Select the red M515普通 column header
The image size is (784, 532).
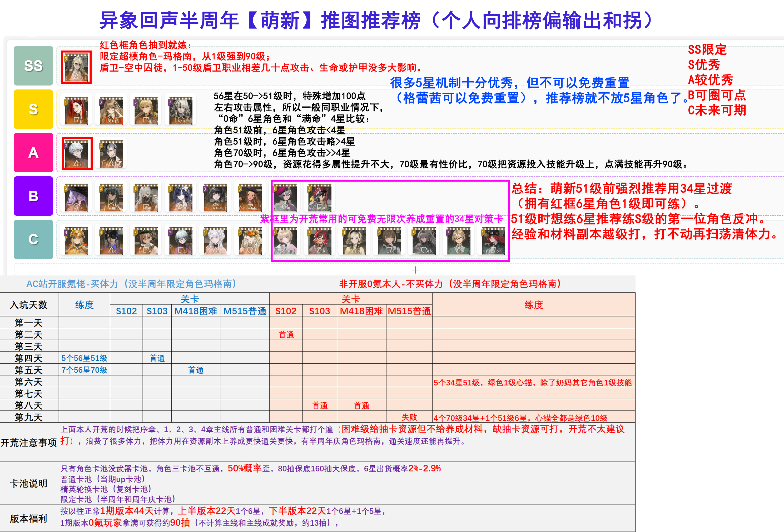(409, 311)
